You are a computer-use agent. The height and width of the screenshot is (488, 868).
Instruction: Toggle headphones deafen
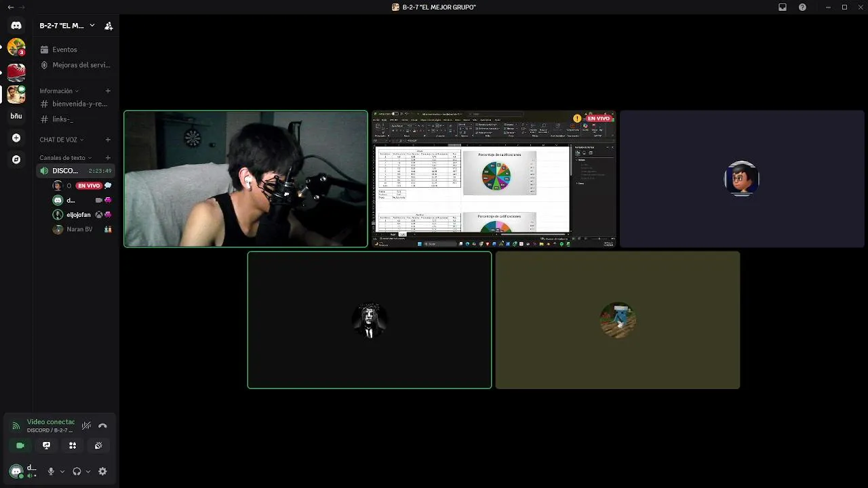click(x=77, y=471)
